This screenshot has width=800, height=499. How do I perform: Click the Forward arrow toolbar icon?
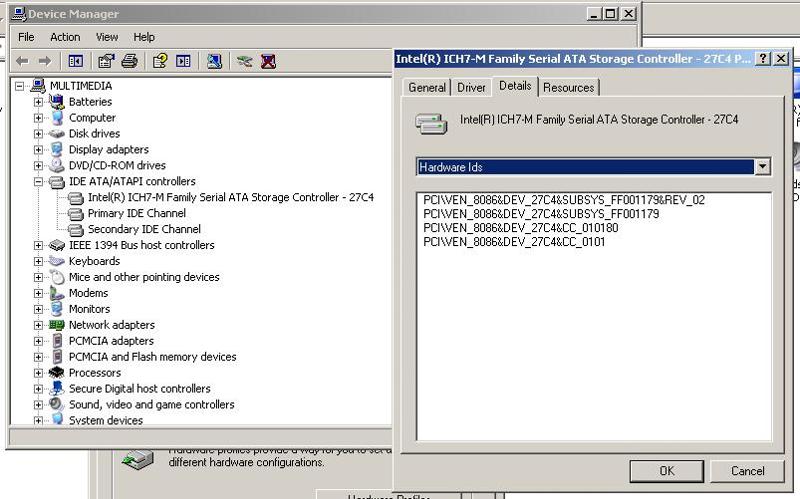click(x=45, y=61)
